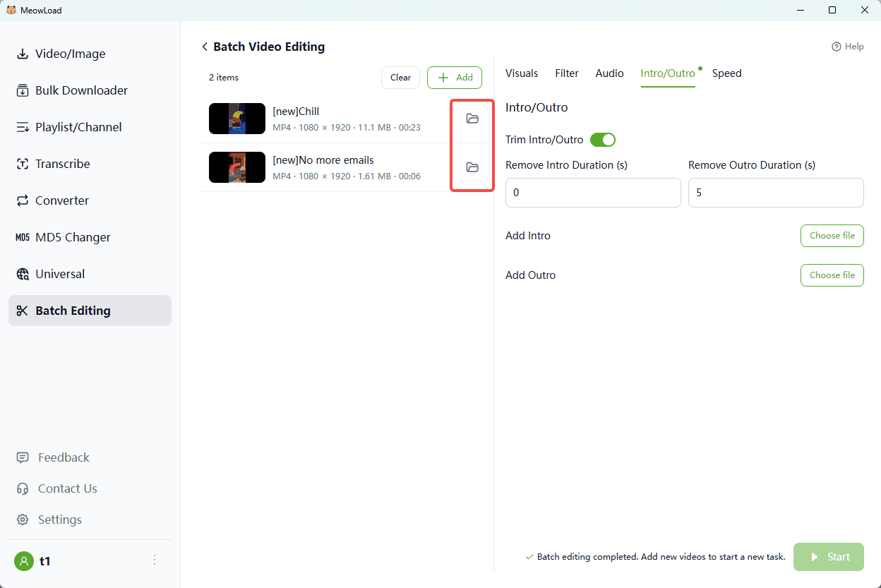This screenshot has width=881, height=588.
Task: Switch to the Visuals tab
Action: click(x=522, y=73)
